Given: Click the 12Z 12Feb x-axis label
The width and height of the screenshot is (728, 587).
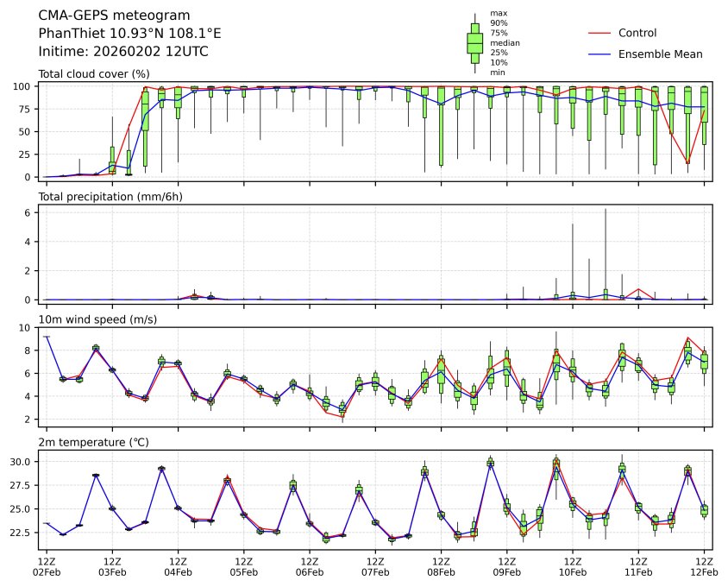Looking at the screenshot, I should point(704,566).
